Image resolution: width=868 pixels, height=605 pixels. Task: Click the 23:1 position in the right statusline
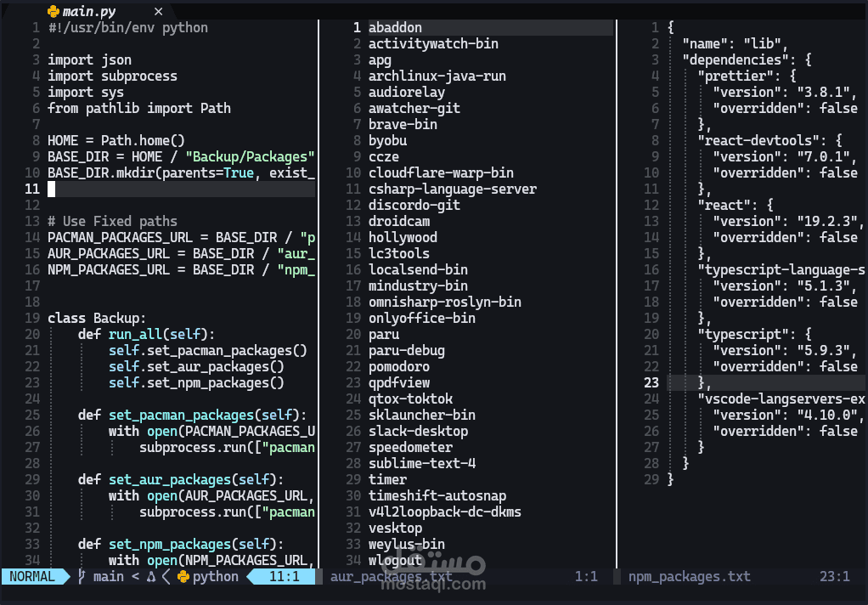click(x=834, y=577)
